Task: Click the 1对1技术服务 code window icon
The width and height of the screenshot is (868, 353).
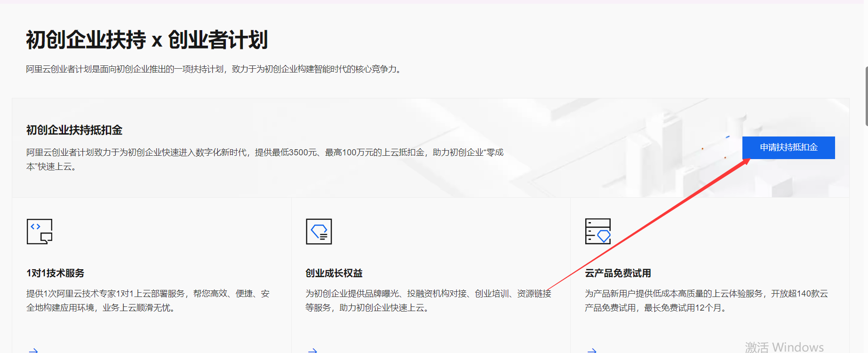Action: (40, 232)
